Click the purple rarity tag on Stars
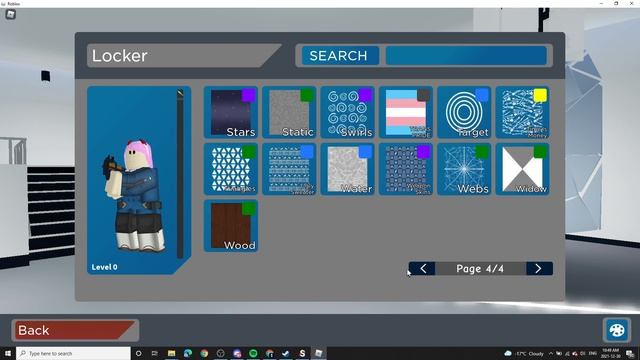The width and height of the screenshot is (640, 360). pyautogui.click(x=249, y=96)
